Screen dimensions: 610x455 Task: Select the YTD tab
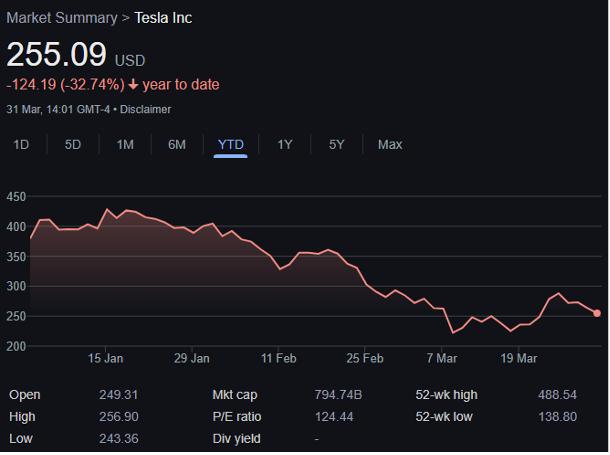pos(231,145)
